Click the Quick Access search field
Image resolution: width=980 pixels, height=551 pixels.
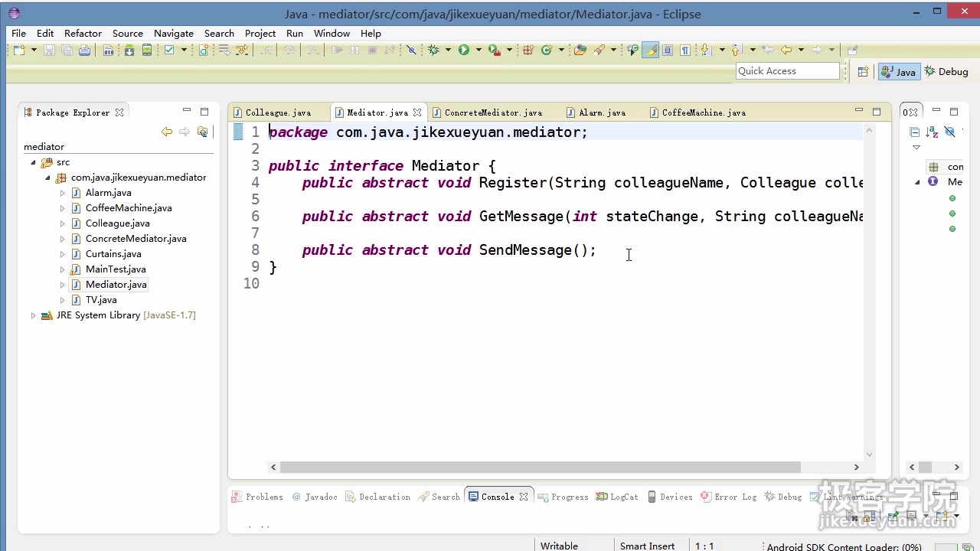[788, 71]
